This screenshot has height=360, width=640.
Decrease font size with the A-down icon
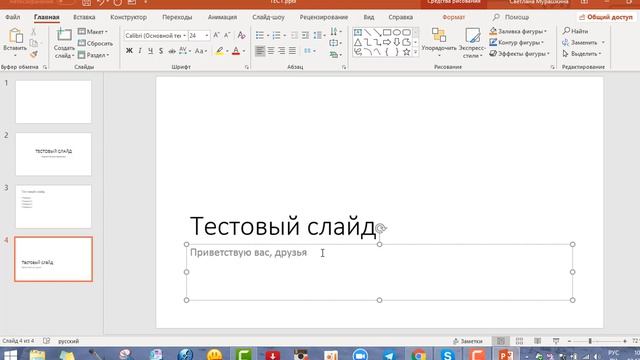pos(227,36)
